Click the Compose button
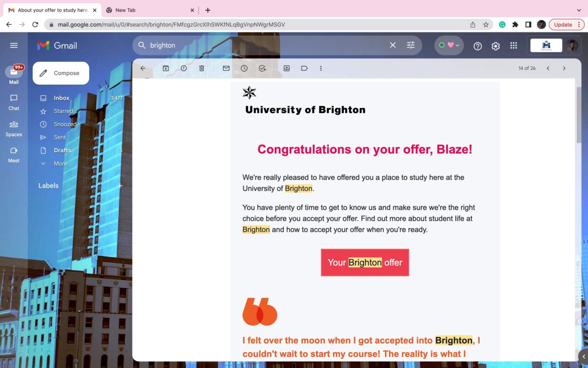588x368 pixels. pyautogui.click(x=61, y=73)
